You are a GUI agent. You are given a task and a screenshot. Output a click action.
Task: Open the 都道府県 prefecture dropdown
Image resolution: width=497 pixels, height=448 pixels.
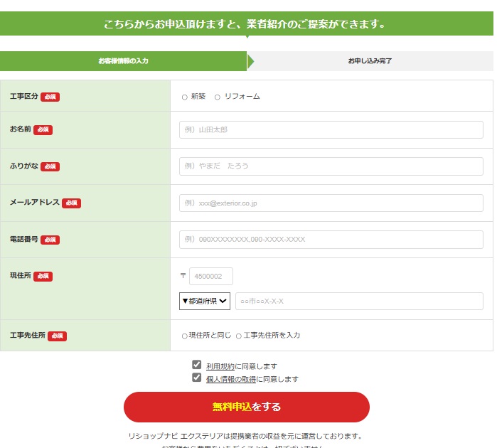pos(205,301)
